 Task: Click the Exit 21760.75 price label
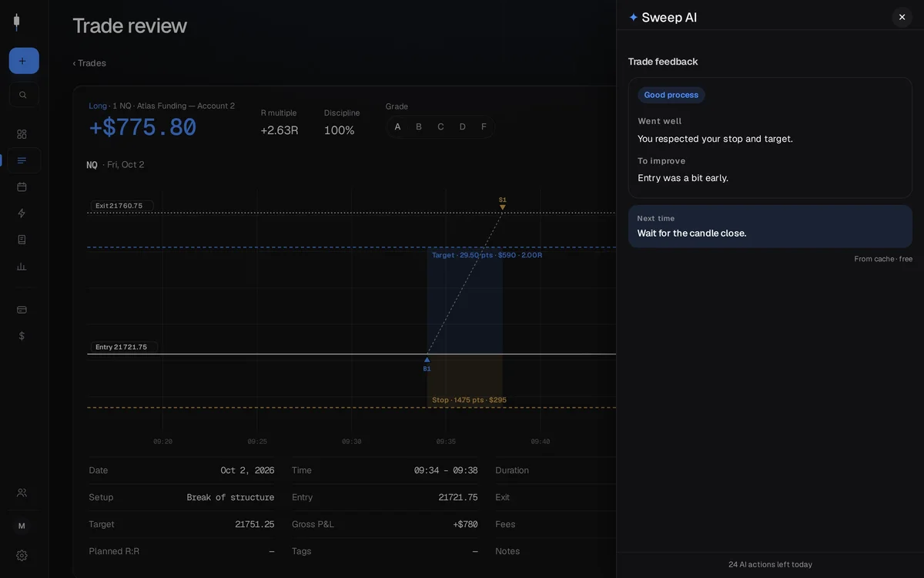click(x=122, y=206)
